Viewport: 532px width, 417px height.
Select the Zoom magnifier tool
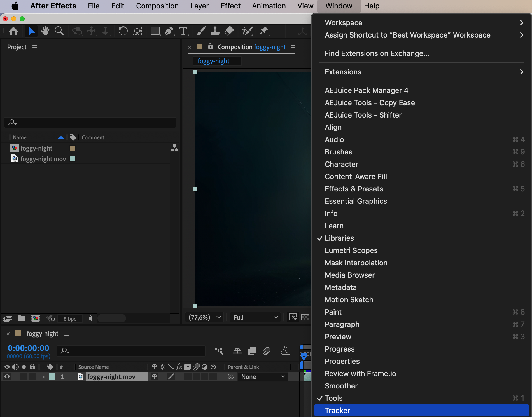tap(59, 31)
